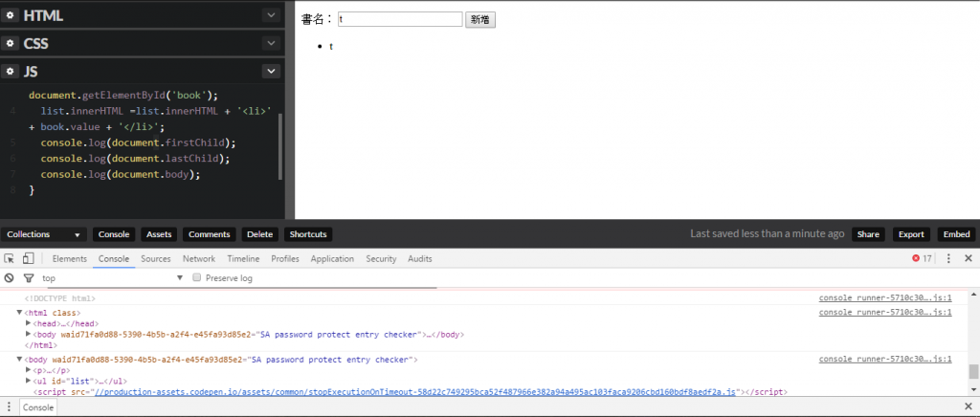Close the DevTools panel
980x417 pixels.
point(969,258)
